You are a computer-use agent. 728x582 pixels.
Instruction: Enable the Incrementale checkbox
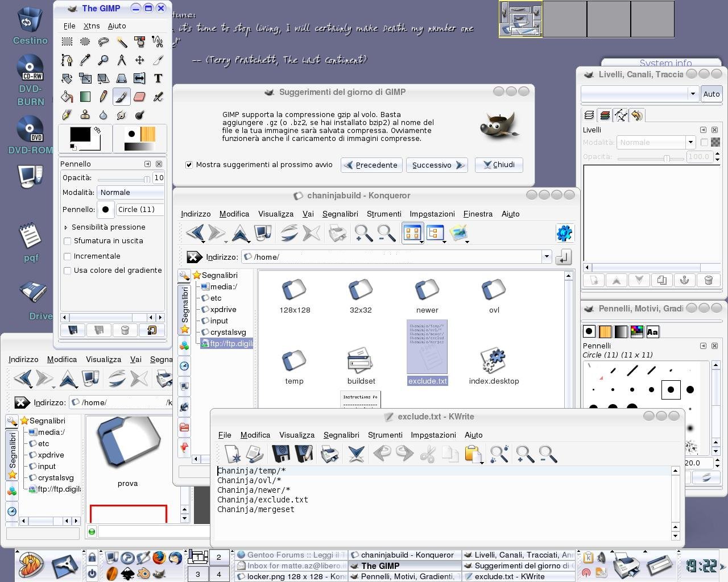[67, 256]
